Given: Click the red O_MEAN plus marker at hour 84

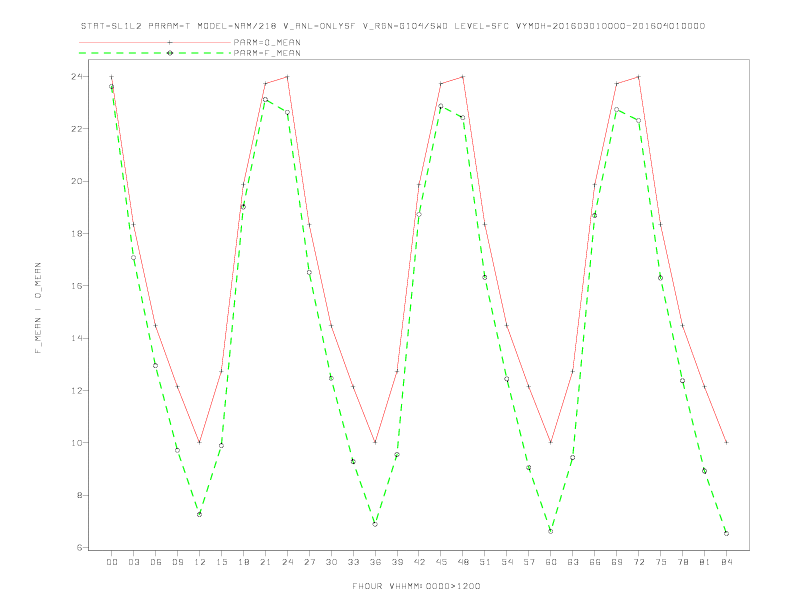Looking at the screenshot, I should (x=726, y=442).
